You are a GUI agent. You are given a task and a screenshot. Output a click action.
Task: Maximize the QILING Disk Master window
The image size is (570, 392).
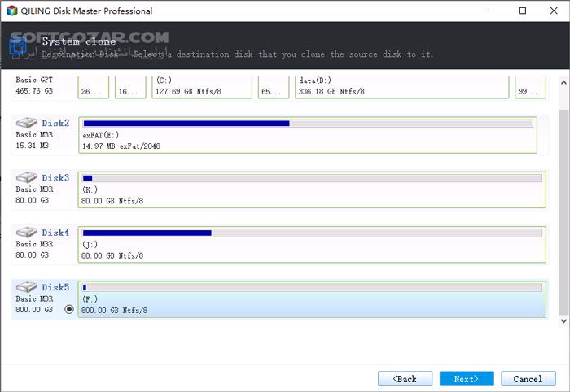tap(523, 11)
